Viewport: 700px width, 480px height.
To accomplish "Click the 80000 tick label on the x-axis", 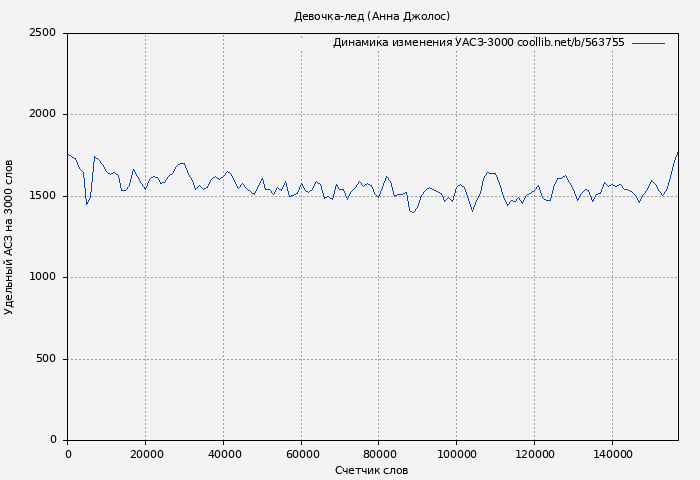I will pos(379,454).
